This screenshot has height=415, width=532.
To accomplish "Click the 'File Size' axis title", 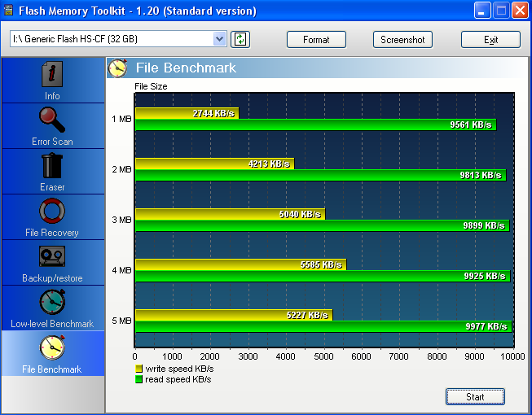I will tap(151, 86).
